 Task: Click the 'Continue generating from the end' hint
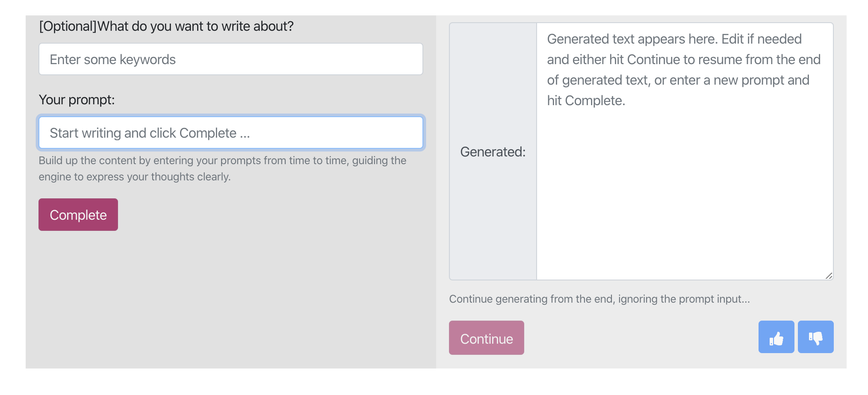(x=599, y=299)
